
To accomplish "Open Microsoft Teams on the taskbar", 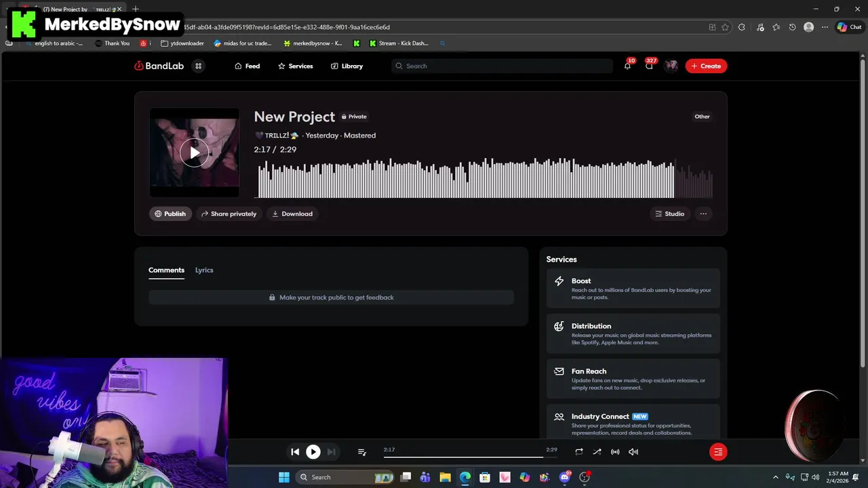I will pos(425,477).
